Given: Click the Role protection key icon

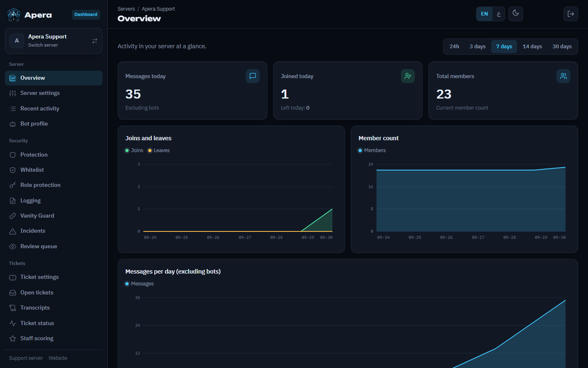Looking at the screenshot, I should coord(13,185).
